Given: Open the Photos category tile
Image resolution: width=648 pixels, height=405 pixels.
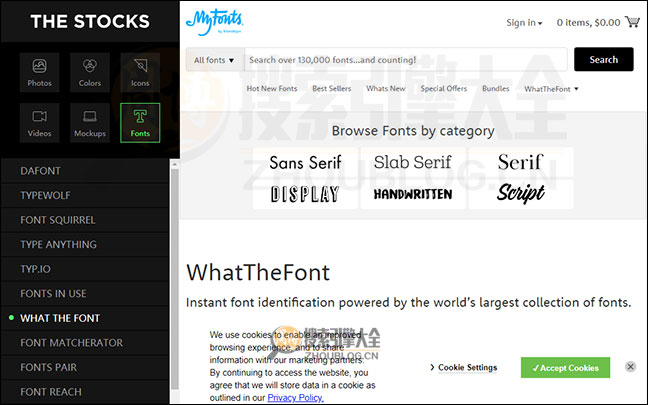Looking at the screenshot, I should tap(40, 71).
